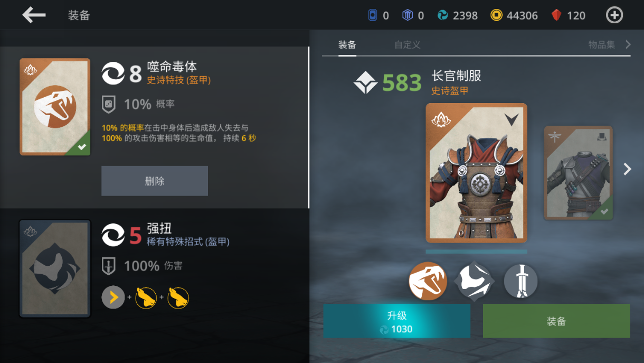Tap the gold coin currency icon
The width and height of the screenshot is (644, 363).
496,15
